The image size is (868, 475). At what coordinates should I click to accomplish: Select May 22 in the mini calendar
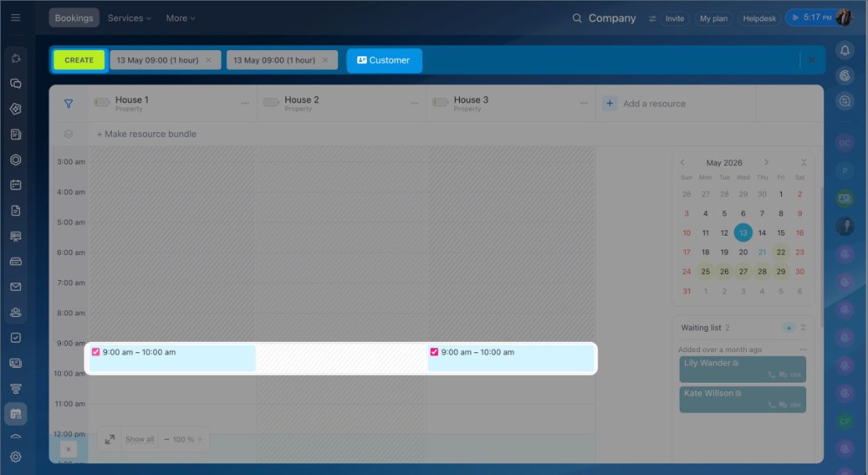(780, 252)
